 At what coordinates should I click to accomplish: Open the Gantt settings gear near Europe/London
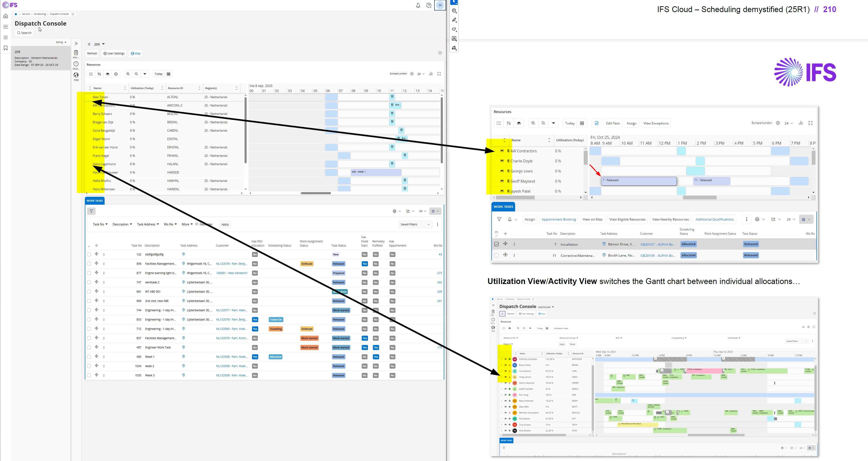412,73
